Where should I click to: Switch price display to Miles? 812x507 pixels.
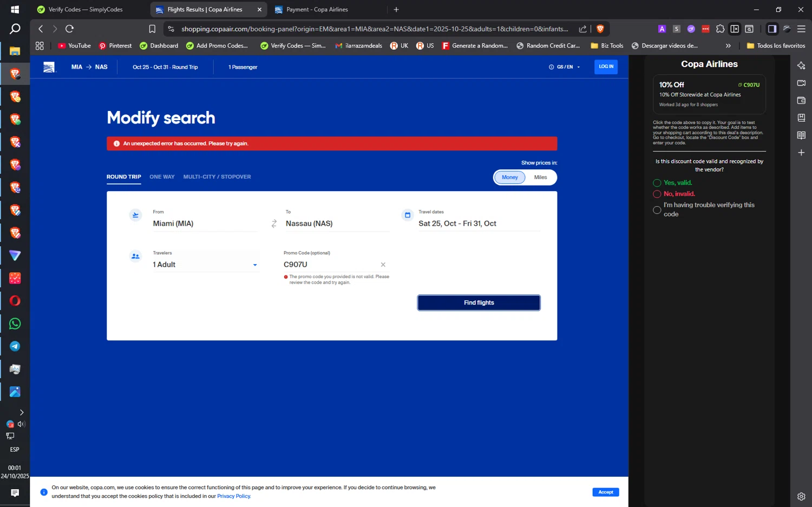[x=540, y=177]
